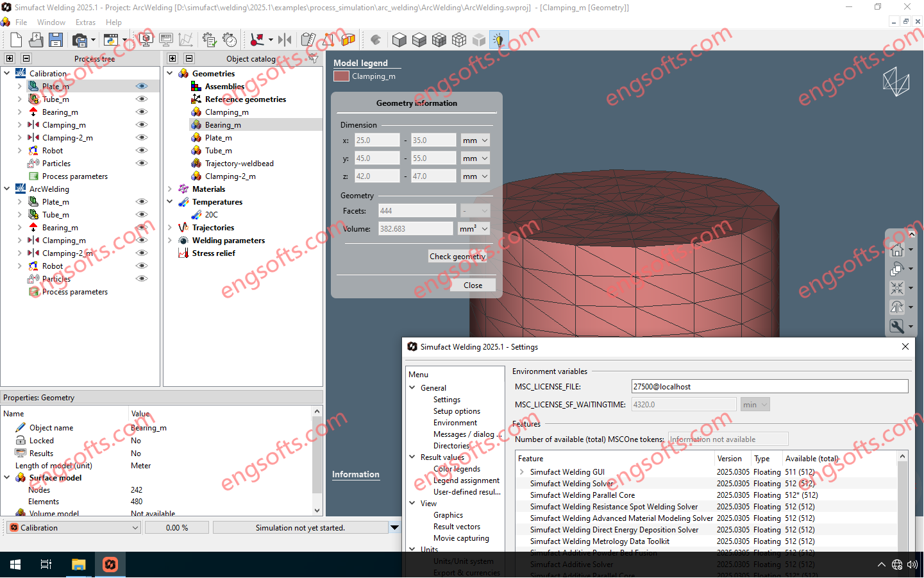Open the x dimension unit dropdown
924x578 pixels.
coord(475,140)
